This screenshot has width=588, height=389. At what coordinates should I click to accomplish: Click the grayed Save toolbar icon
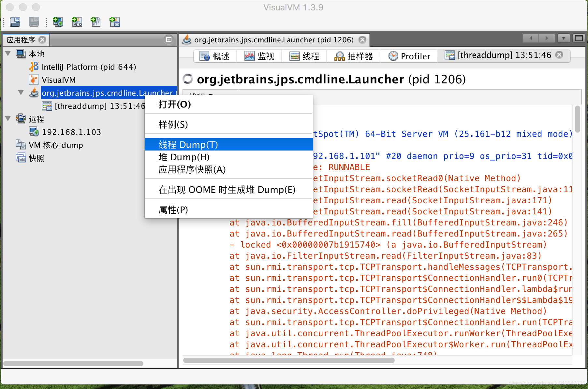click(x=34, y=22)
